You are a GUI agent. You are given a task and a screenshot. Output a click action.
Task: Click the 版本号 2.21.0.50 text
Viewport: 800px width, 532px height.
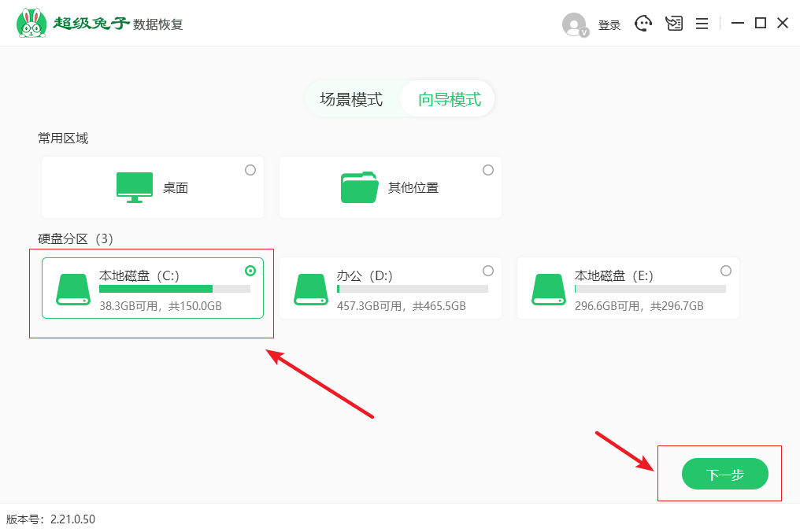pos(50,519)
